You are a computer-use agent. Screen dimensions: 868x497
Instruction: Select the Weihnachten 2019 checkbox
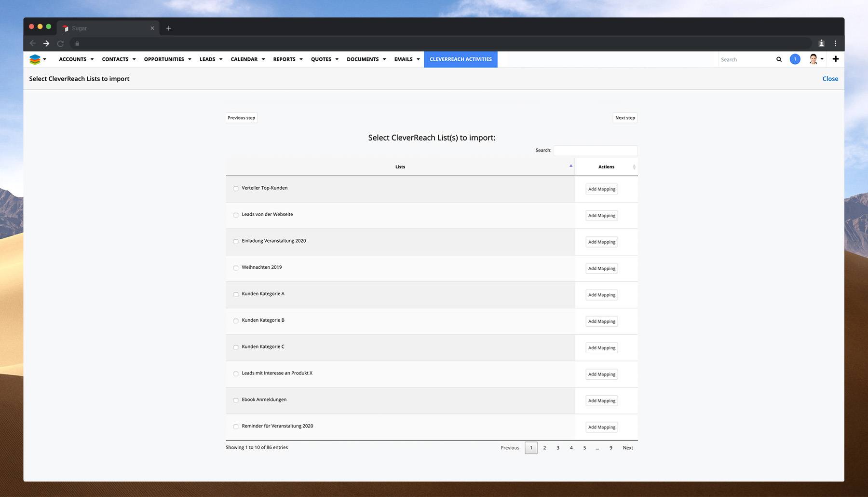click(236, 268)
